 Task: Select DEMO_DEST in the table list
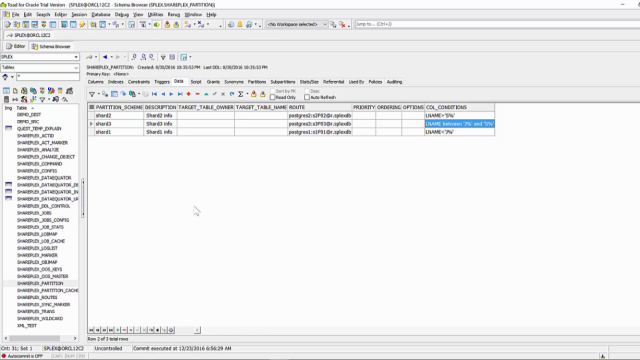pyautogui.click(x=29, y=115)
